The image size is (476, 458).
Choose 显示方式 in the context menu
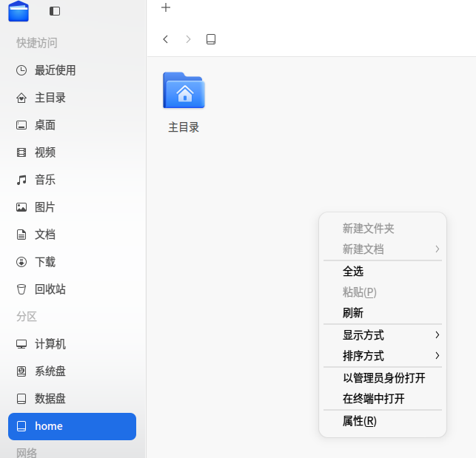point(383,335)
